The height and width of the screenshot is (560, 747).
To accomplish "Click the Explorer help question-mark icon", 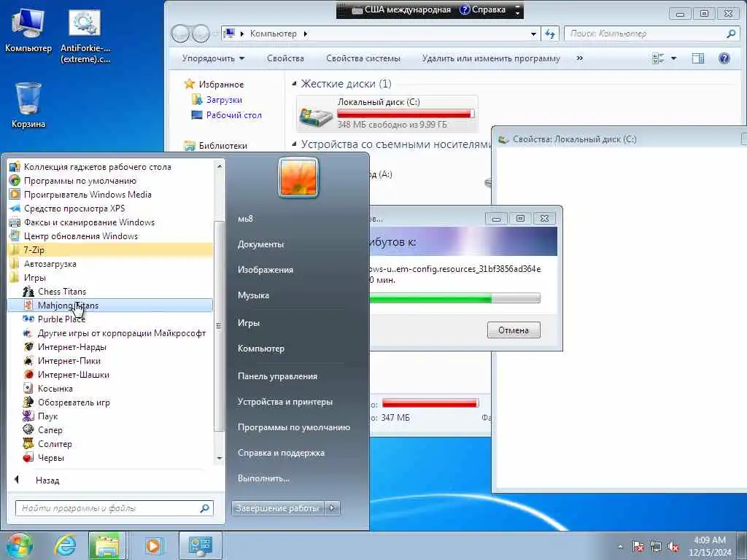I will pyautogui.click(x=724, y=58).
